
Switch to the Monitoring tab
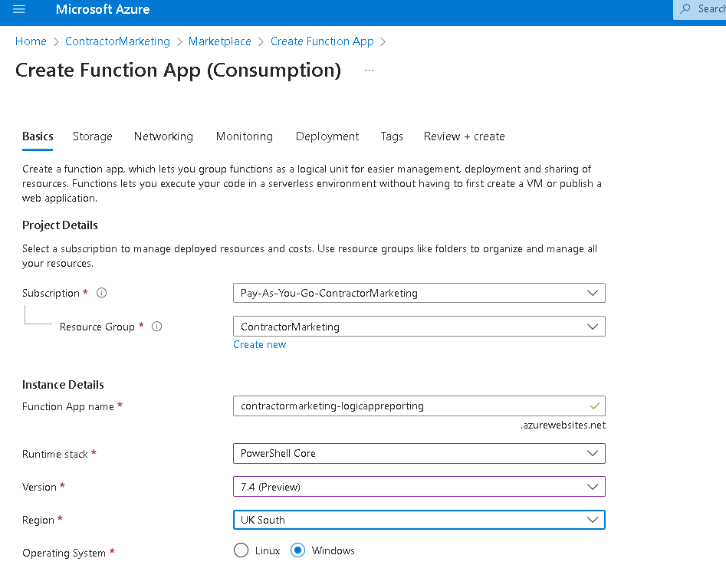coord(245,136)
